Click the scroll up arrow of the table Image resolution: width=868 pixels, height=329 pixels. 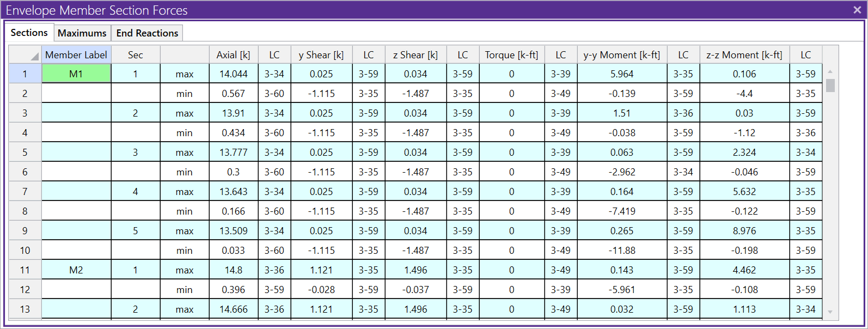(x=830, y=71)
